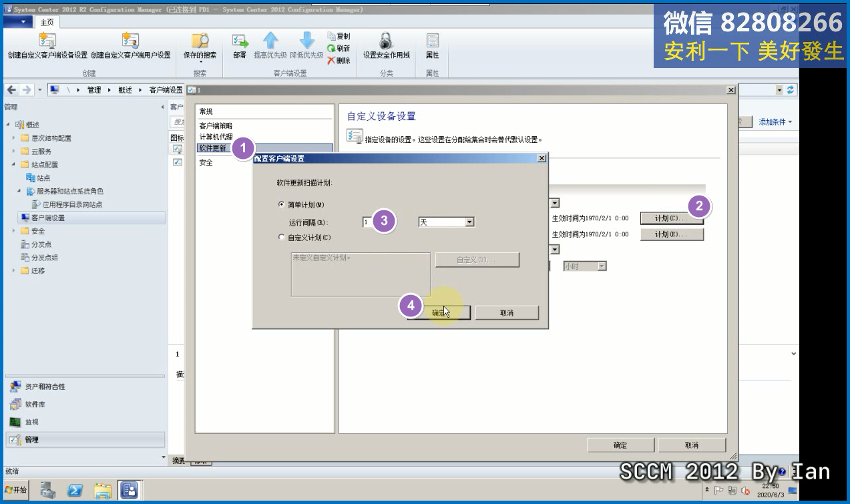Open the application menu button
The height and width of the screenshot is (504, 850).
tap(17, 22)
